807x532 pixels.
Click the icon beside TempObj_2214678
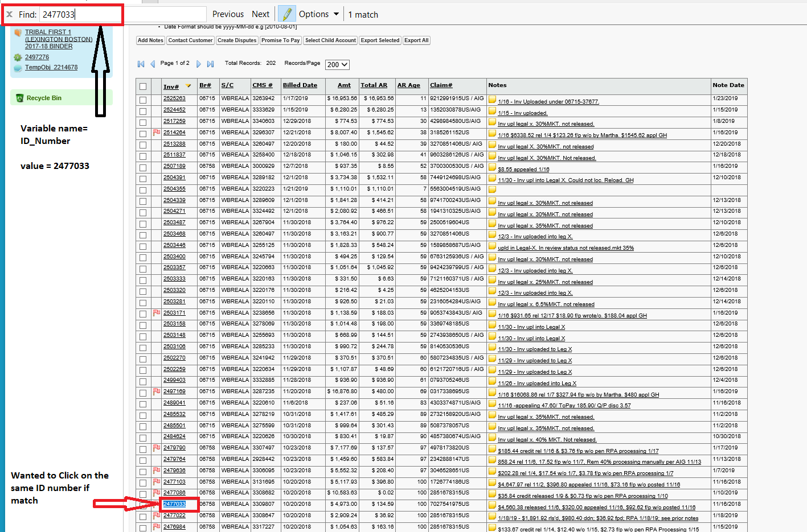coord(18,68)
